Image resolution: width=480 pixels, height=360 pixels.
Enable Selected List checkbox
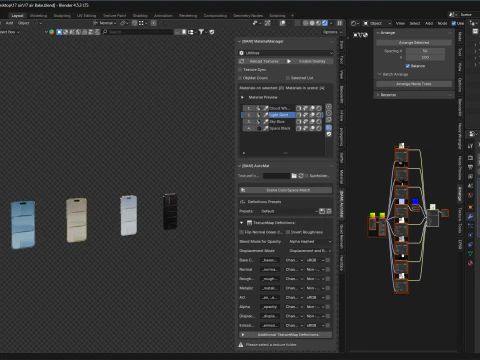tap(288, 78)
